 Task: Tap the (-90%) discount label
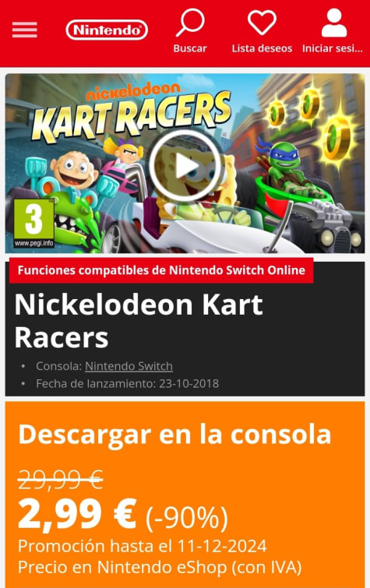pyautogui.click(x=186, y=518)
